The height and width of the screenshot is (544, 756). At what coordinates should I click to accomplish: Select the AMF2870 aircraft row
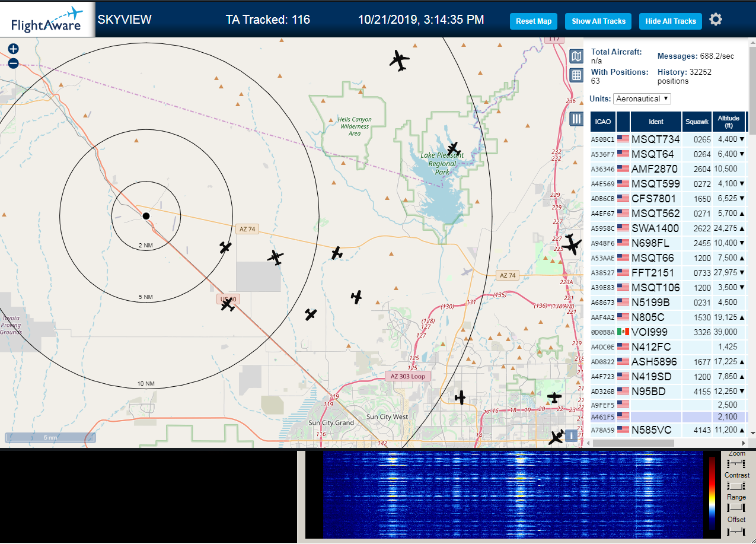click(x=669, y=169)
